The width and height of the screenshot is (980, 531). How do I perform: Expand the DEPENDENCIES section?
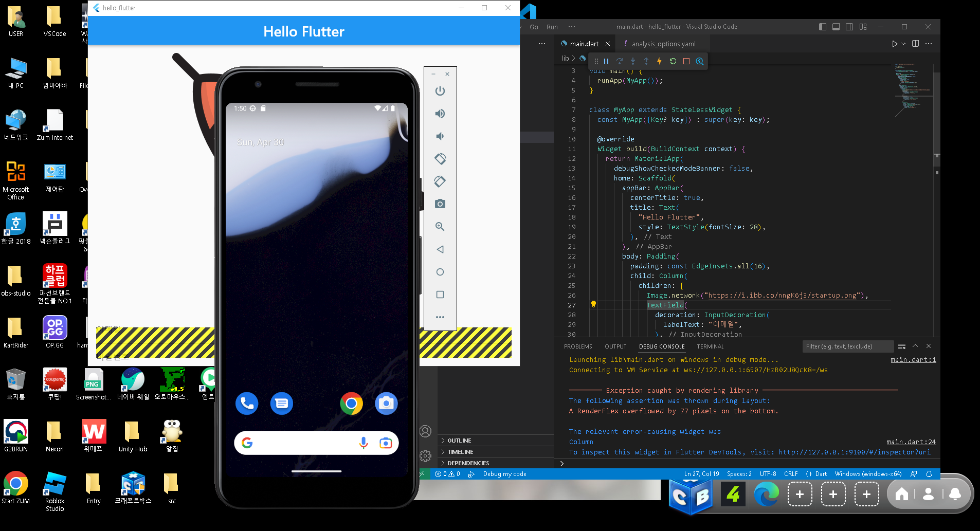496,463
